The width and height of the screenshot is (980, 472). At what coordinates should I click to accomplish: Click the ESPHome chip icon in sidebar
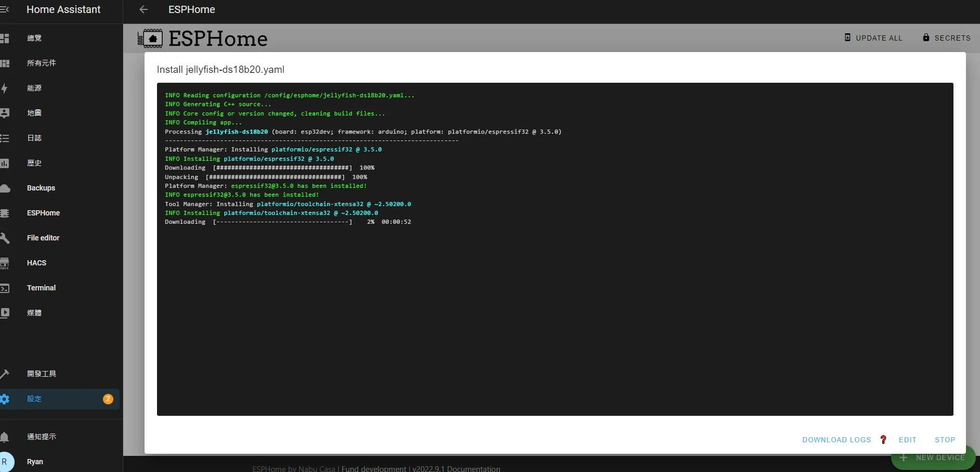(x=5, y=213)
